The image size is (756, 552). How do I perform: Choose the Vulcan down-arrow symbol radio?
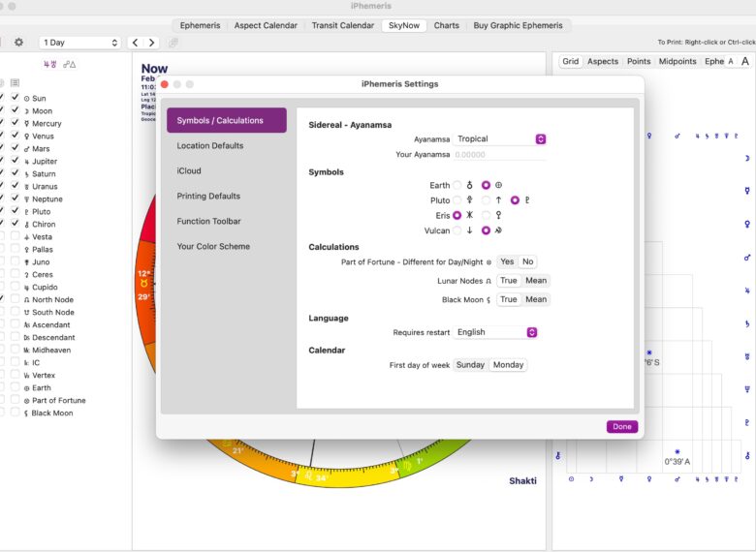point(457,230)
